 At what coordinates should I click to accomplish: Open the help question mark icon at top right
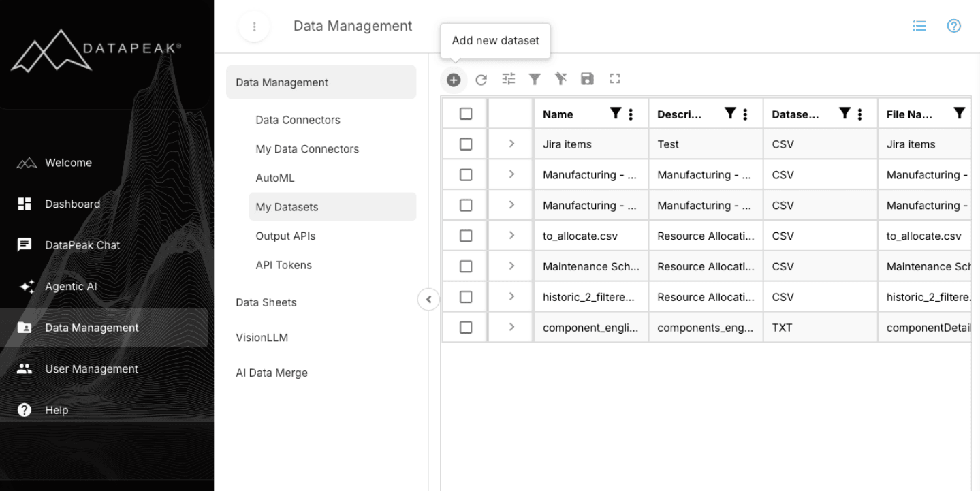(x=954, y=26)
